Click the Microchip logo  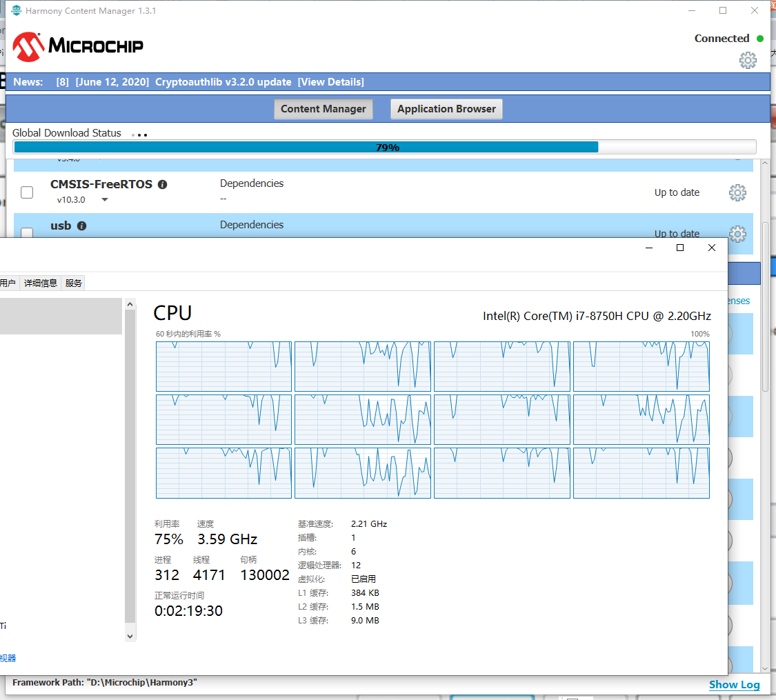pos(78,46)
